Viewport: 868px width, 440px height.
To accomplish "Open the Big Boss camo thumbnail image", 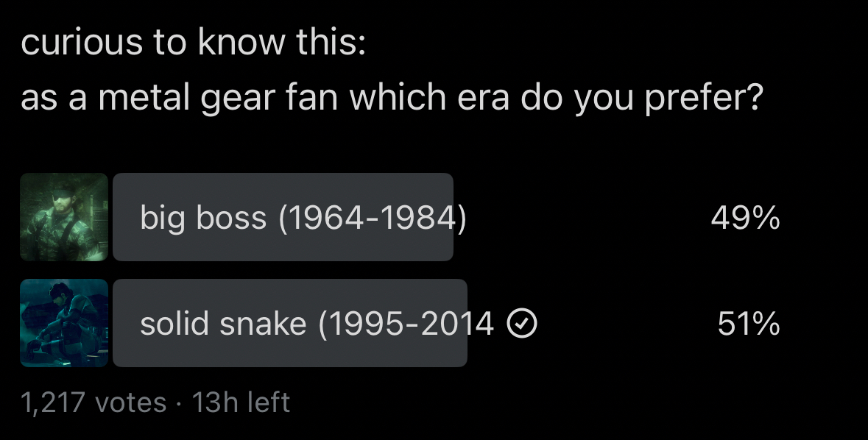I will click(64, 217).
